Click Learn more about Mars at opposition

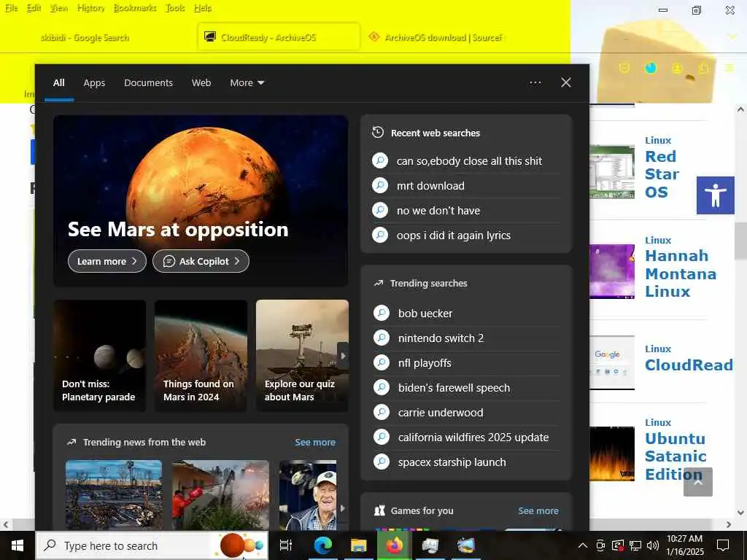[x=107, y=261]
